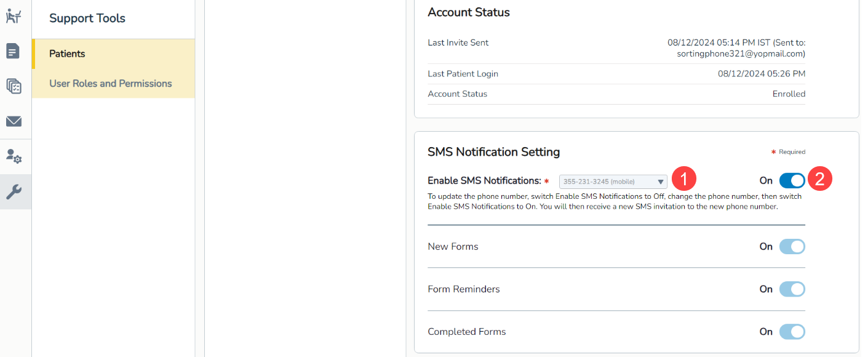Open the SMS phone number dropdown
Viewport: 868px width, 357px height.
point(613,182)
